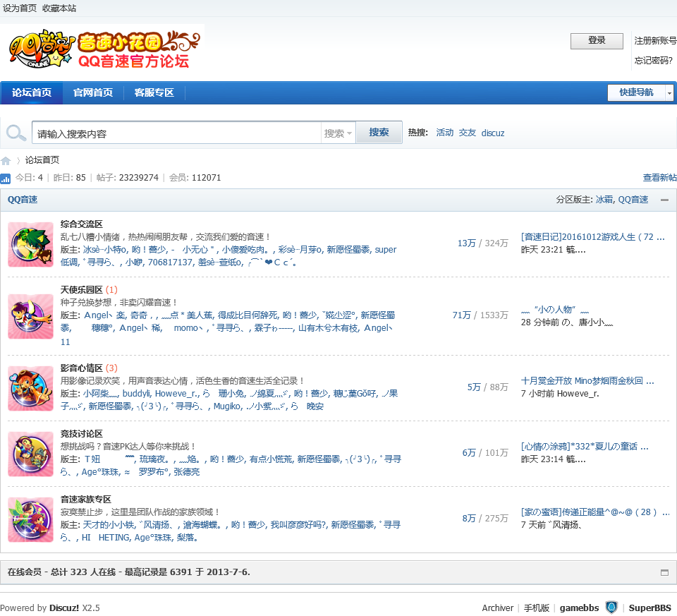Screen dimensions: 677x616
Task: Click the 注册新账号 link
Action: coord(655,41)
